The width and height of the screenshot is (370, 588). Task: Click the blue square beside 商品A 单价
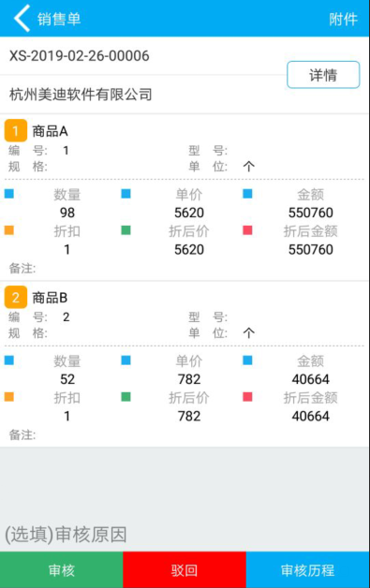tap(126, 194)
